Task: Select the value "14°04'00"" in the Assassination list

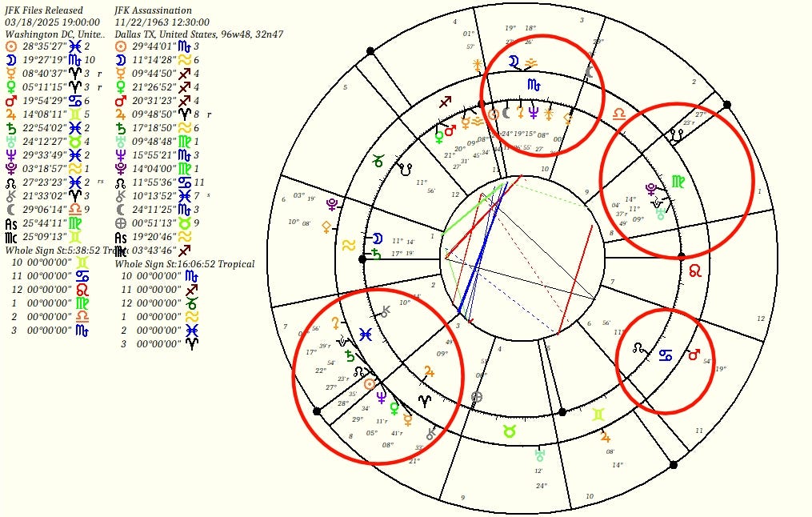Action: 154,168
